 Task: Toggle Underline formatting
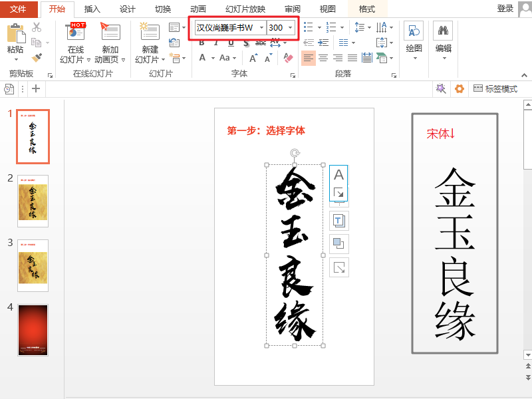[231, 43]
